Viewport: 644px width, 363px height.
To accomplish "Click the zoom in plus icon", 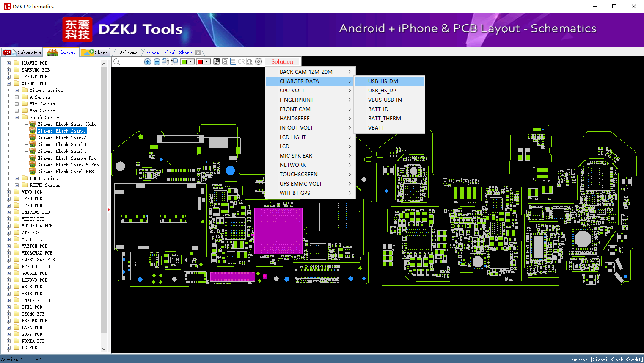I will pos(148,62).
